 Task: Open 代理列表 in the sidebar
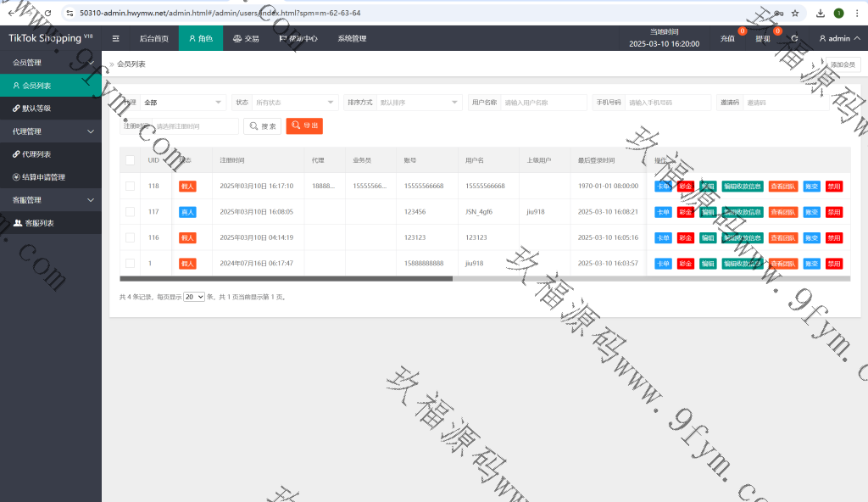(36, 154)
